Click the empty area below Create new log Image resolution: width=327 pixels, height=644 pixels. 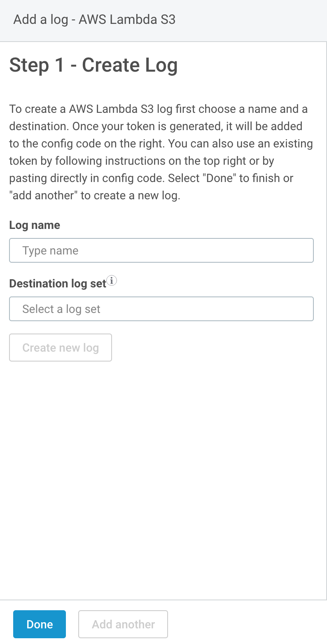tap(163, 478)
